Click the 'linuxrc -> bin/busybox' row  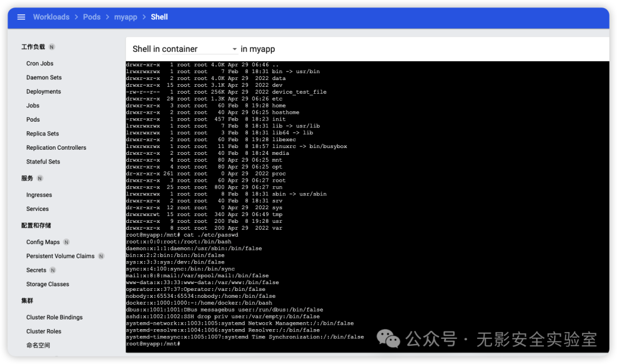237,146
